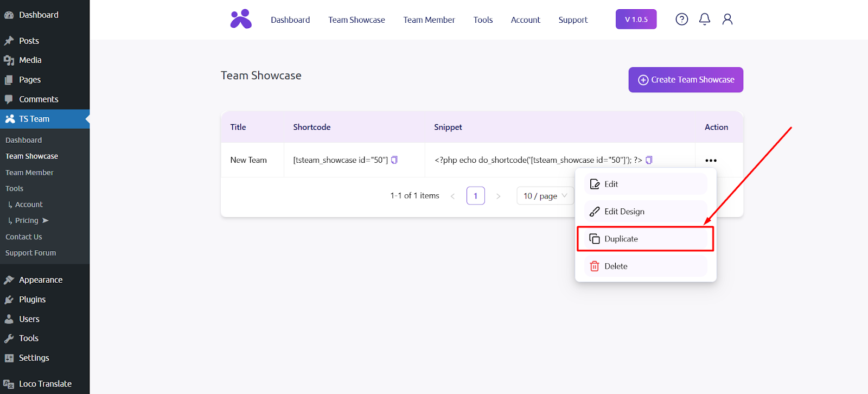Viewport: 868px width, 394px height.
Task: Open the three-dot action menu
Action: [711, 161]
